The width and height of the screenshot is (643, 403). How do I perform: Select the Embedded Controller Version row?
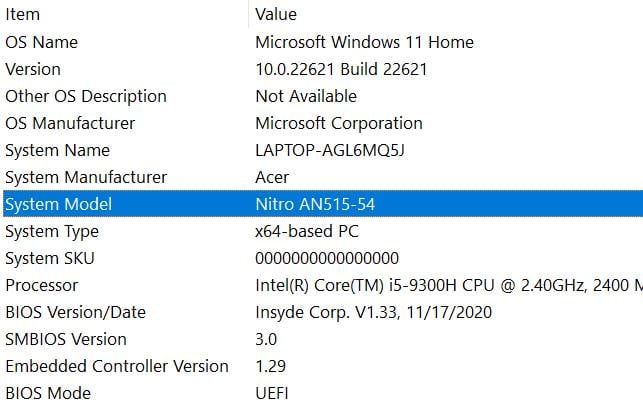point(117,366)
